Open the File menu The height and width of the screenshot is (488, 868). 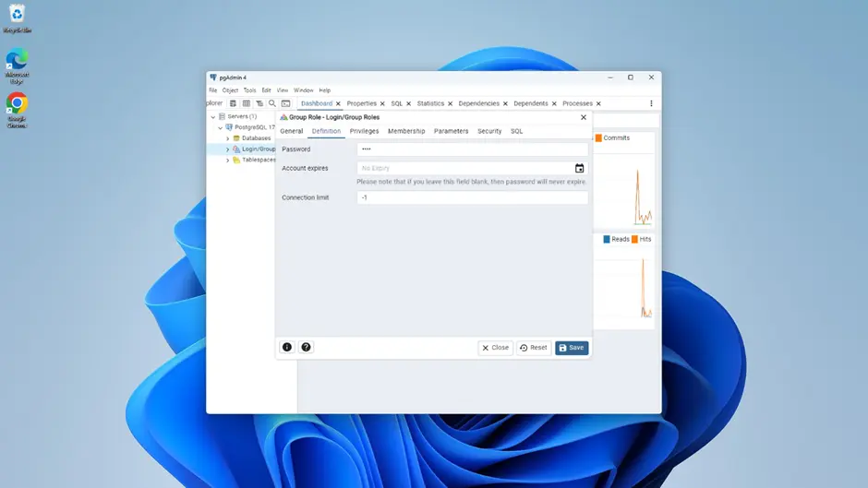[213, 90]
